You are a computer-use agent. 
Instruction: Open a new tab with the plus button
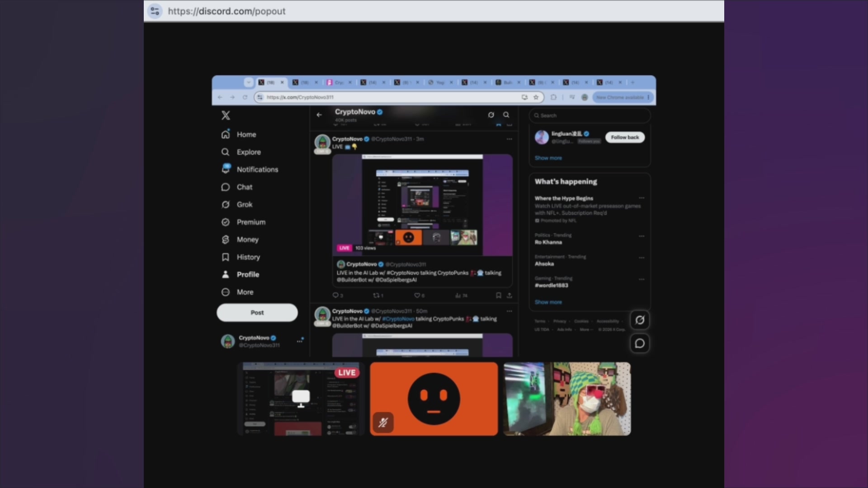tap(633, 82)
